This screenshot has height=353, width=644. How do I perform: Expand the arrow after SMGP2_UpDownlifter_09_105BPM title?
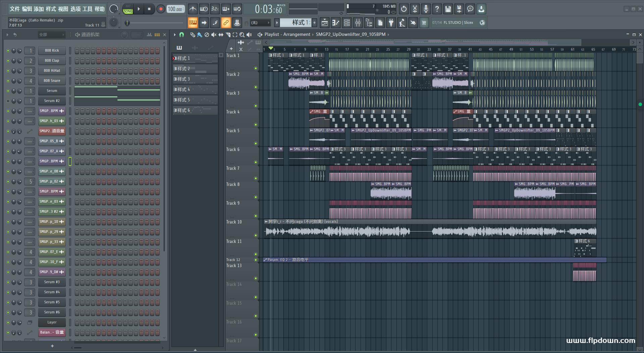coord(388,35)
